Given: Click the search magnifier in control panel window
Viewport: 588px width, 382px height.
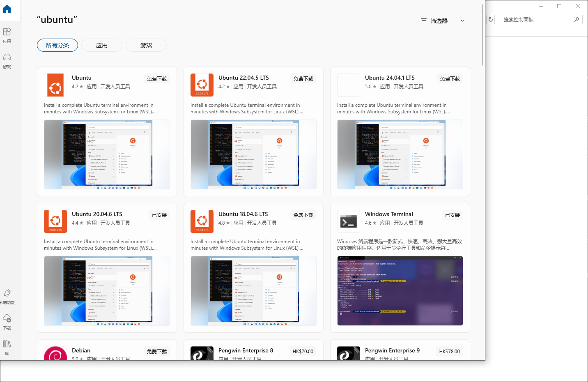Looking at the screenshot, I should tap(577, 19).
